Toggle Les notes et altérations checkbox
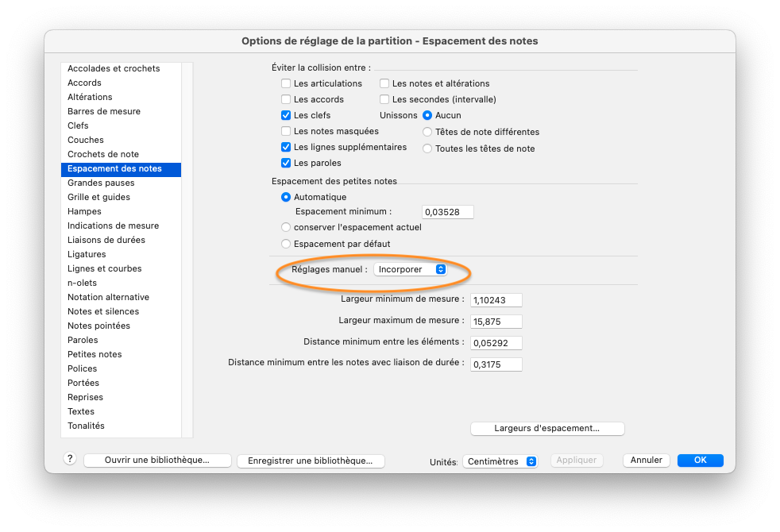This screenshot has width=780, height=532. (x=384, y=83)
